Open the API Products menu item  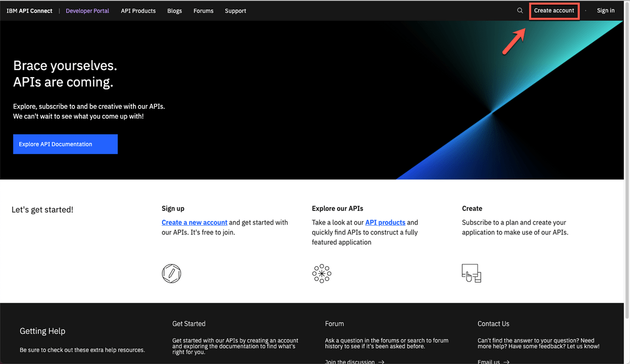(x=138, y=11)
